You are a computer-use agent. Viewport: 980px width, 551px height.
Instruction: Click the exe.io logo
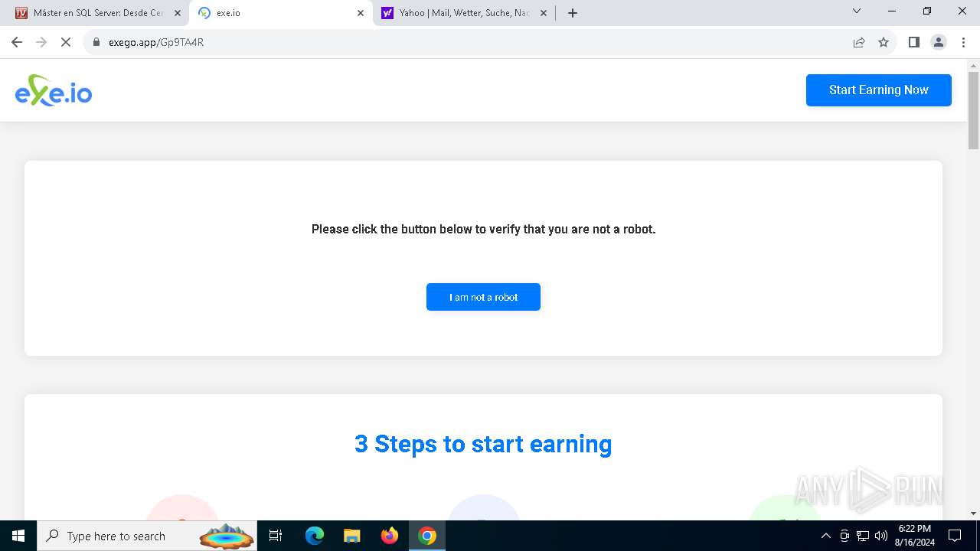click(x=54, y=90)
